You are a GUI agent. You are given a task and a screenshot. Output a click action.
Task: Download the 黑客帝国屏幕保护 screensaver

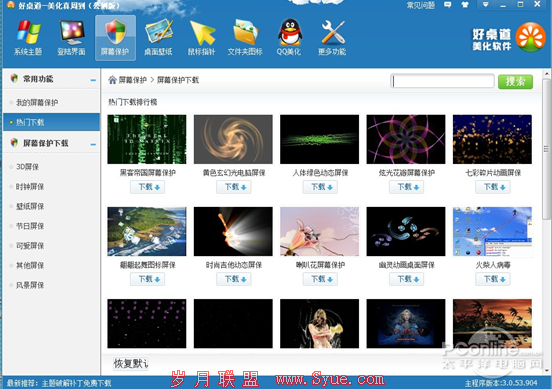[148, 187]
